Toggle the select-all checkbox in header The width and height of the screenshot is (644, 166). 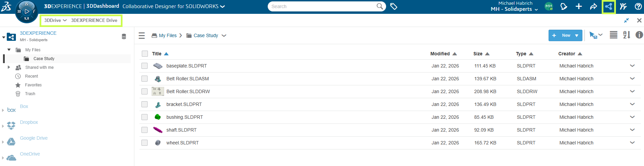coord(145,54)
